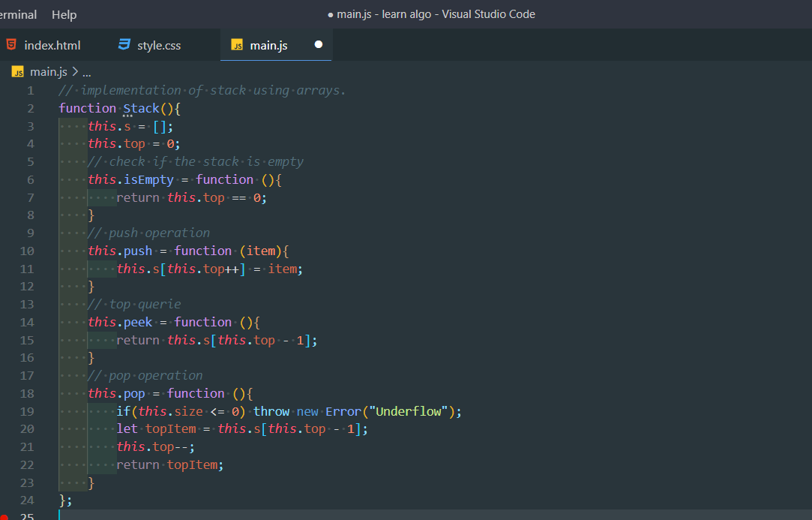Click the window title 'main.js - learn algo'
Screen dimensions: 812x520
click(384, 14)
